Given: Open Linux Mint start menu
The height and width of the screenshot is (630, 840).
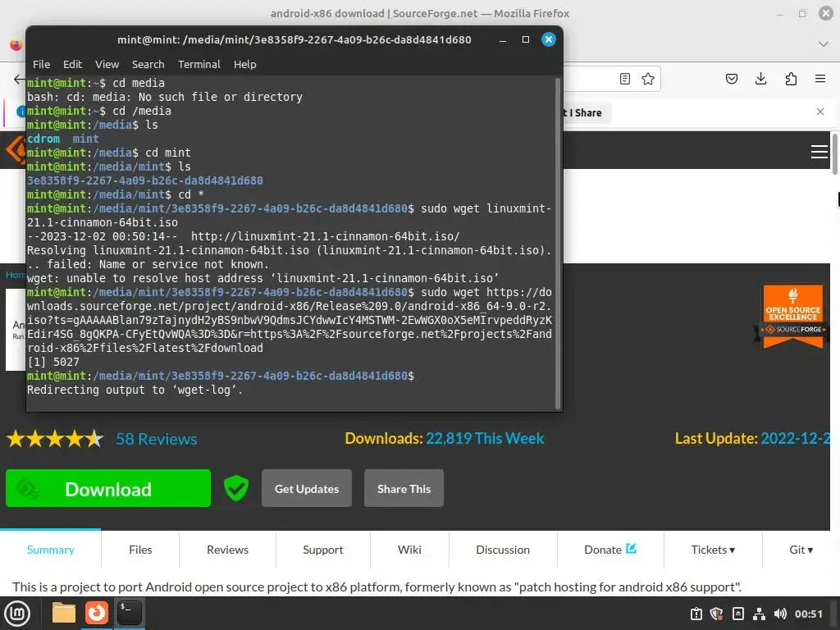Looking at the screenshot, I should (x=17, y=613).
